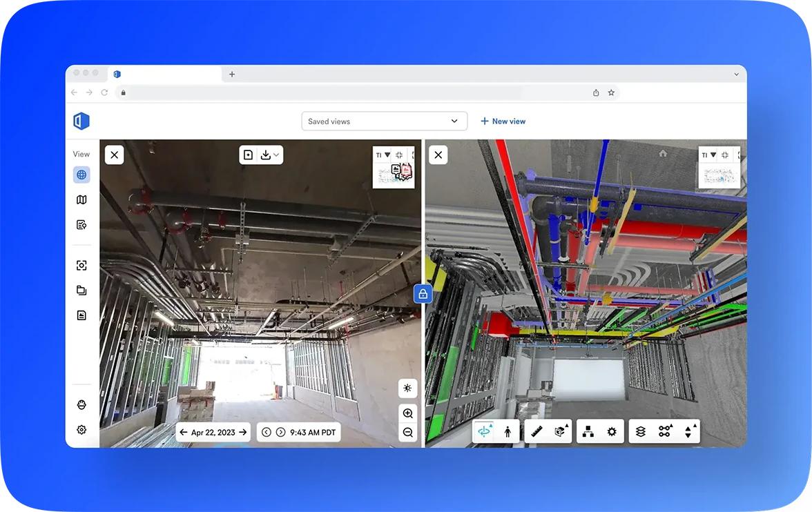The width and height of the screenshot is (812, 512).
Task: Select the measure ruler tool
Action: pos(537,431)
